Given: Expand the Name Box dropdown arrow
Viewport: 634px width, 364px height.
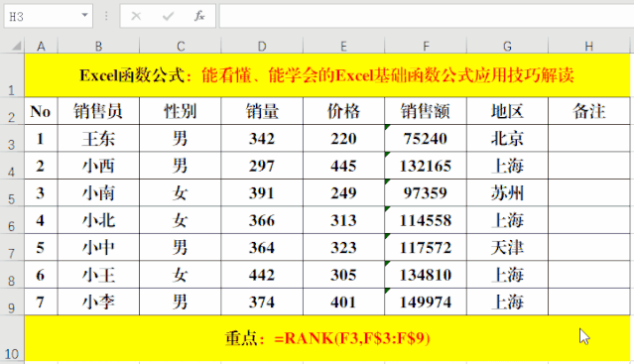Looking at the screenshot, I should (84, 15).
